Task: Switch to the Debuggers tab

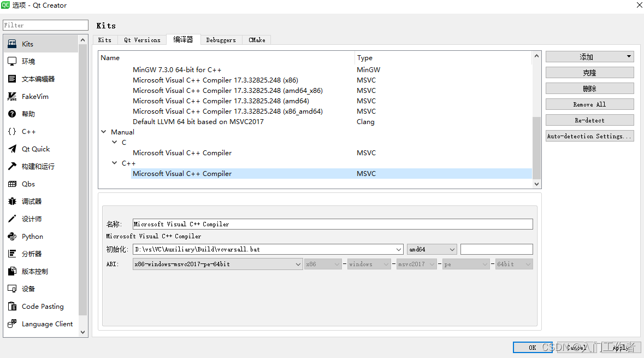Action: tap(221, 39)
